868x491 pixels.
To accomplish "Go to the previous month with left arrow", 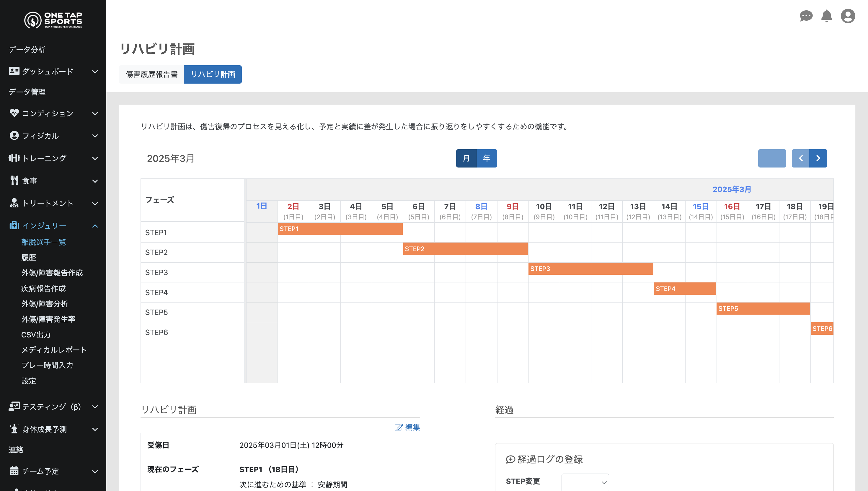I will [801, 158].
